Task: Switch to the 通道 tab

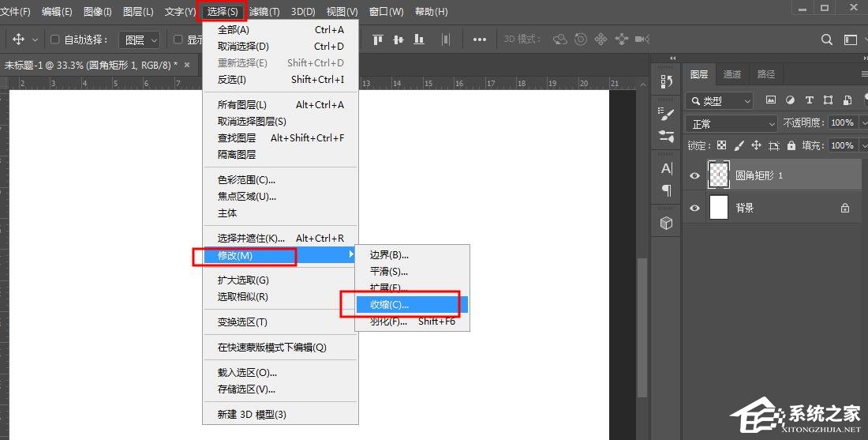Action: click(732, 74)
